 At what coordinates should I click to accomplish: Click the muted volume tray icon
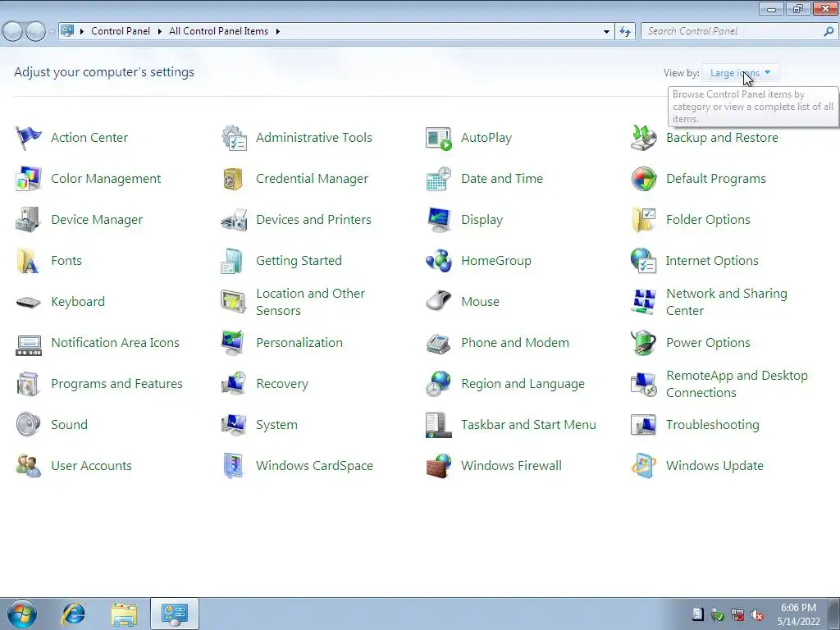pos(757,615)
